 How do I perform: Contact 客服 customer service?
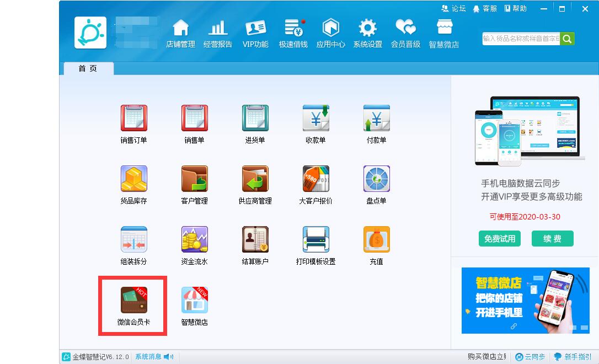485,8
